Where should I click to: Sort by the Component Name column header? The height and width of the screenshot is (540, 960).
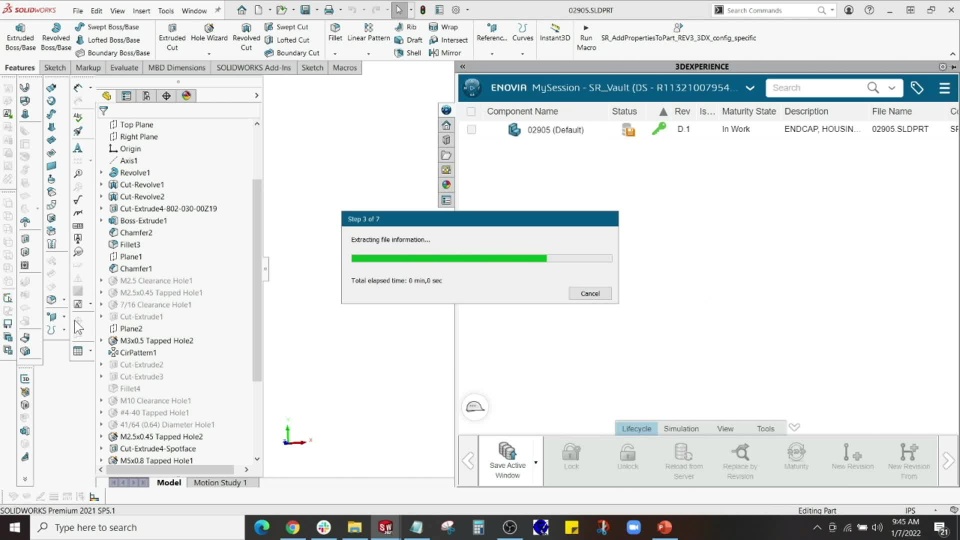tap(522, 111)
